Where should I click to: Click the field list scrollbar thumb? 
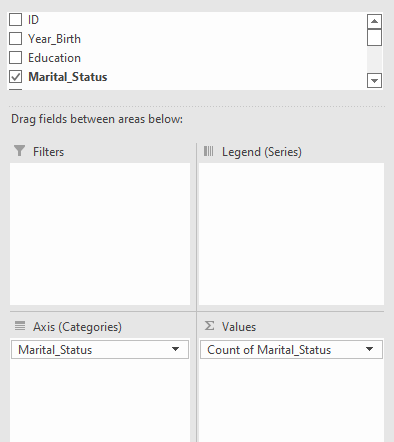374,37
